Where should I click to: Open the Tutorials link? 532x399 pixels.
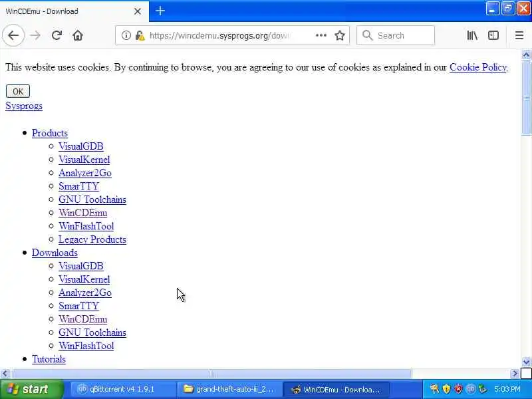tap(49, 359)
